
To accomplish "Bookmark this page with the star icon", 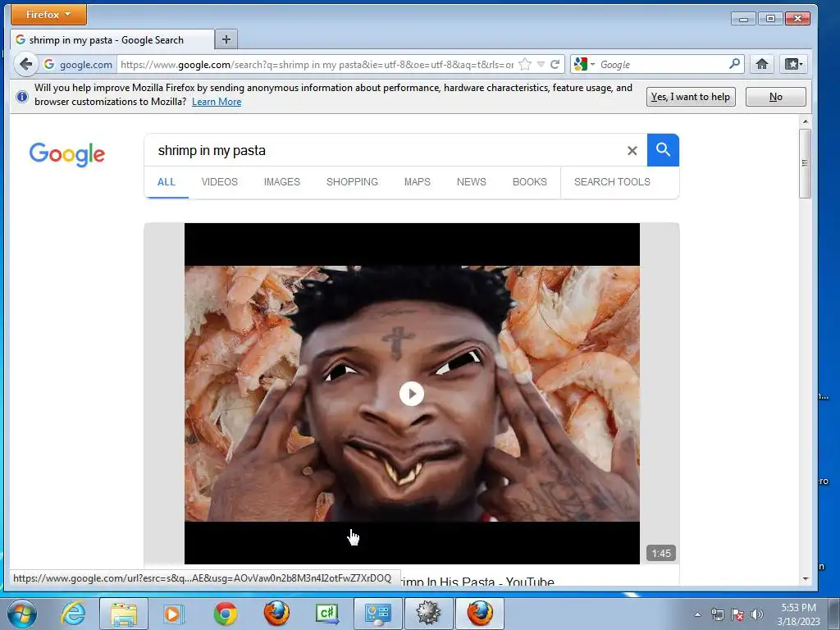I will 525,65.
